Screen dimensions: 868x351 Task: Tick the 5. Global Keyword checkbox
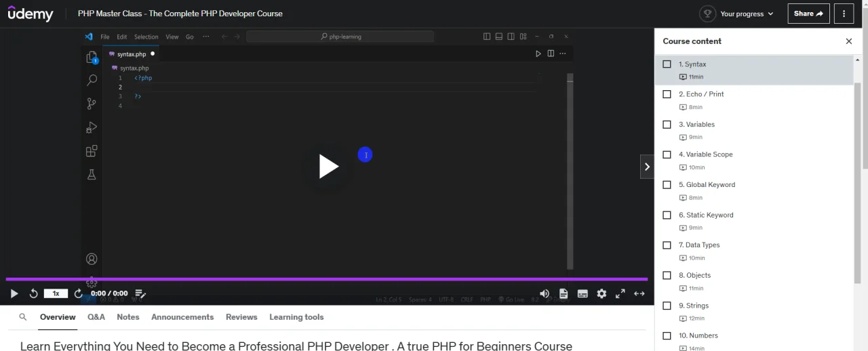667,184
